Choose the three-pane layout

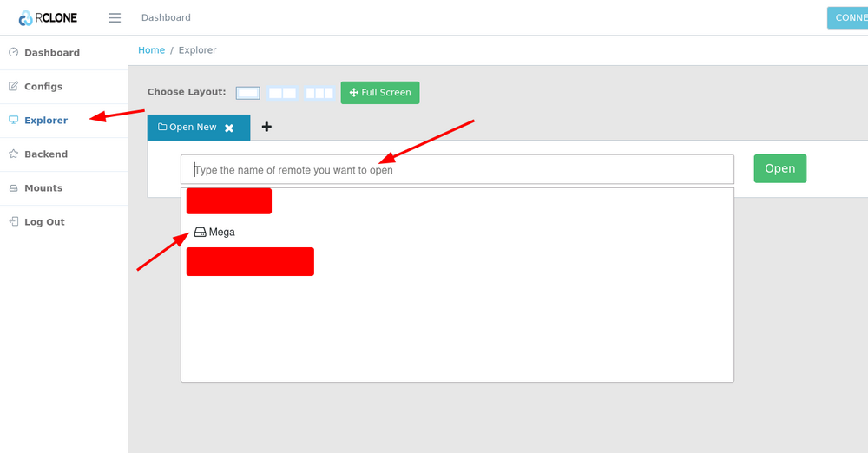tap(319, 93)
